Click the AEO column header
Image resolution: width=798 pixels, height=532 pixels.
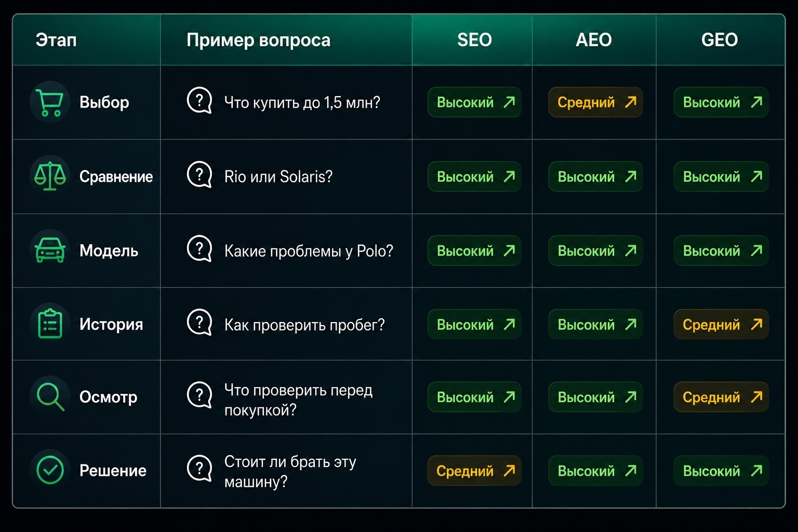[594, 40]
